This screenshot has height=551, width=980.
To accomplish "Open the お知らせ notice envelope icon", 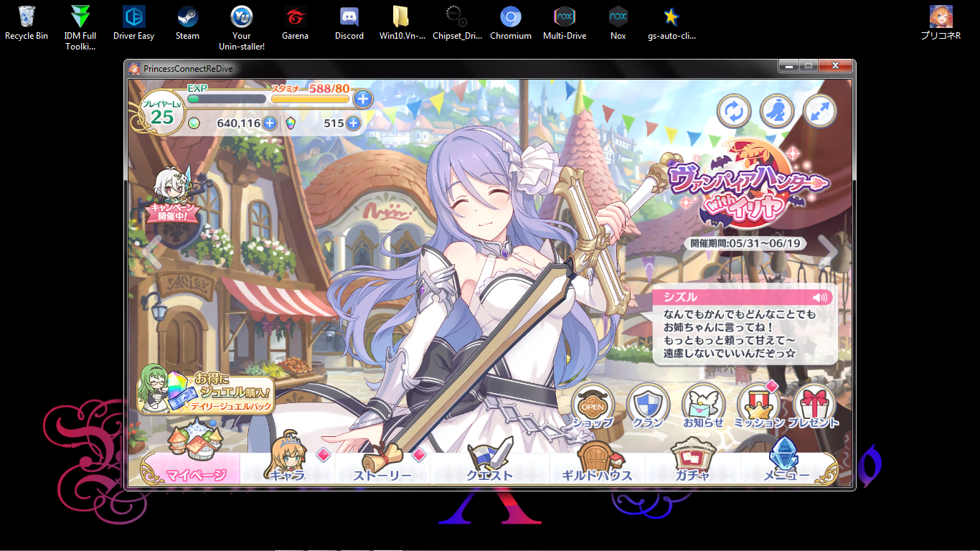I will click(703, 406).
